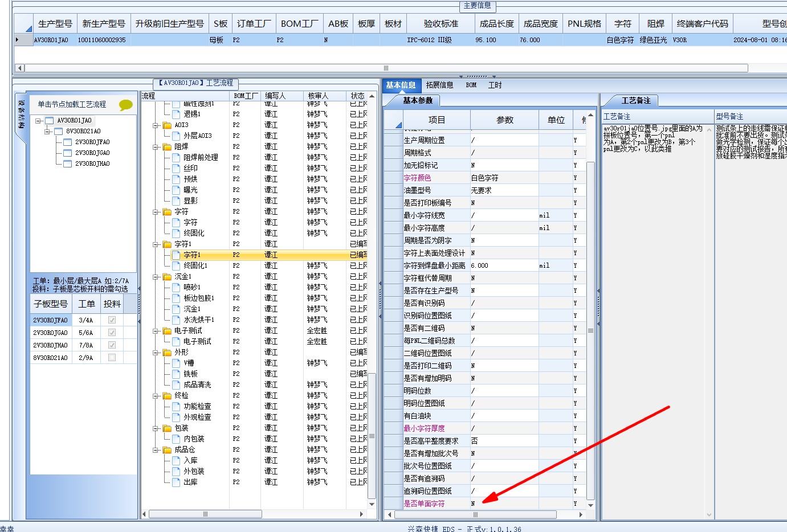
Task: Click the process list scroll-up arrow
Action: click(x=372, y=96)
